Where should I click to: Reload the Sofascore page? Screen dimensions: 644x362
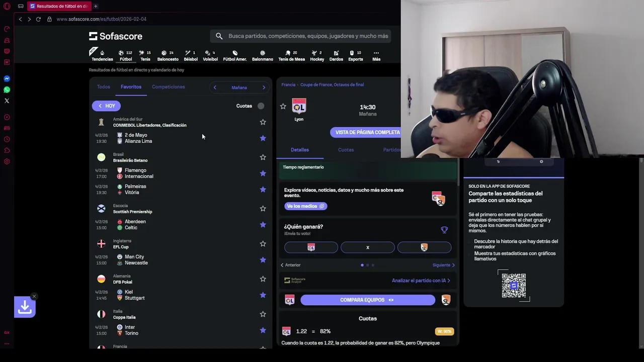[38, 19]
